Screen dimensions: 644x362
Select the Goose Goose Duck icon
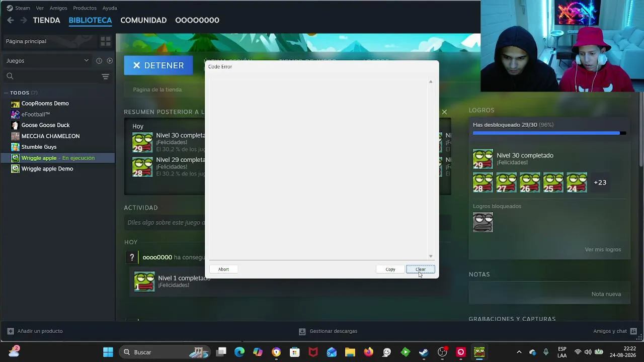point(16,125)
